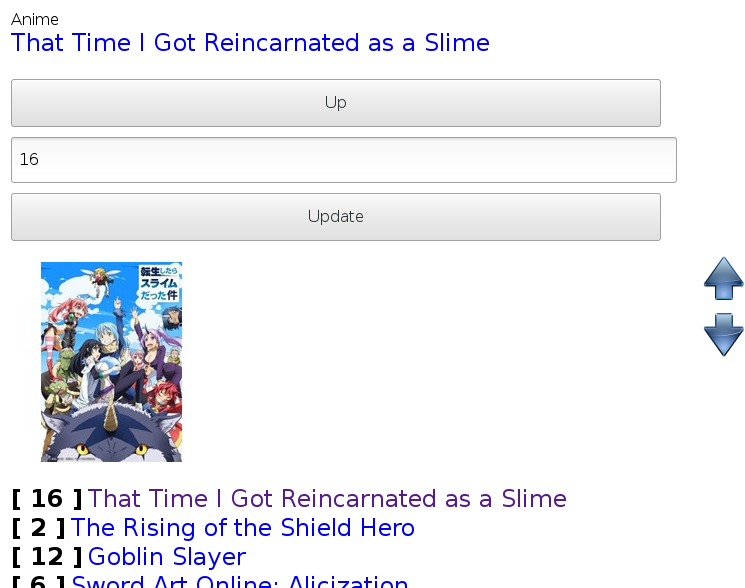Click the [ 16 ] counter beside Slime
This screenshot has width=745, height=588.
pyautogui.click(x=47, y=499)
